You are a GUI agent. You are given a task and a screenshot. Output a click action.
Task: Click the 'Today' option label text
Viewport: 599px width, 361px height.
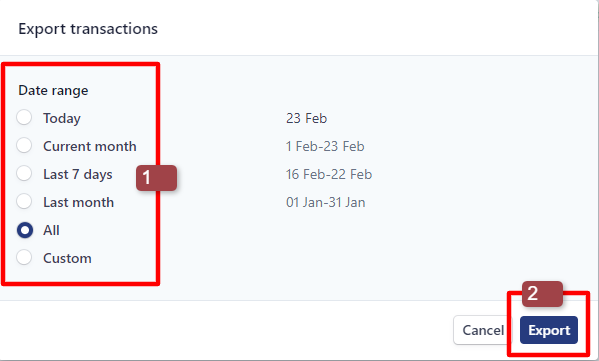click(62, 118)
